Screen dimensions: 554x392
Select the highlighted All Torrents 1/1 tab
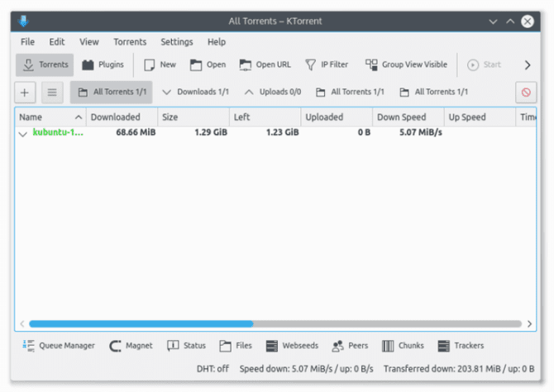(x=112, y=93)
